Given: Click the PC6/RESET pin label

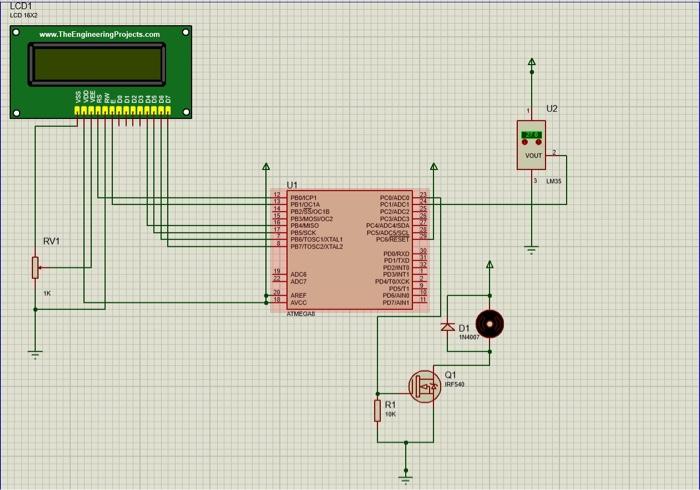Looking at the screenshot, I should pos(392,240).
